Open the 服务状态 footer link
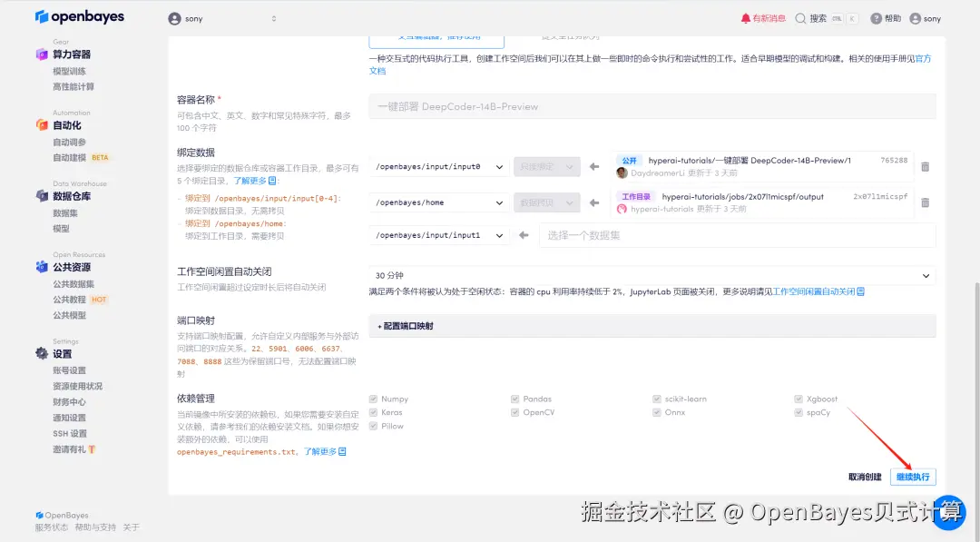Image resolution: width=980 pixels, height=542 pixels. [x=51, y=527]
